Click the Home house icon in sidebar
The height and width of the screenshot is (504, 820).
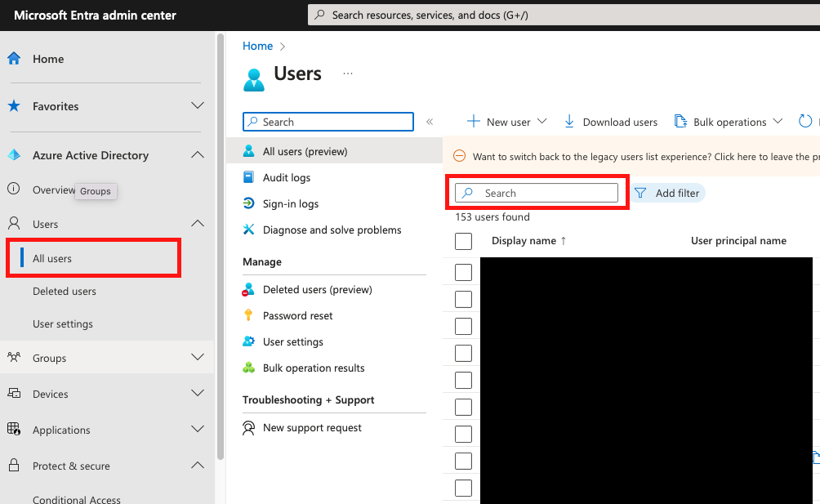(14, 59)
